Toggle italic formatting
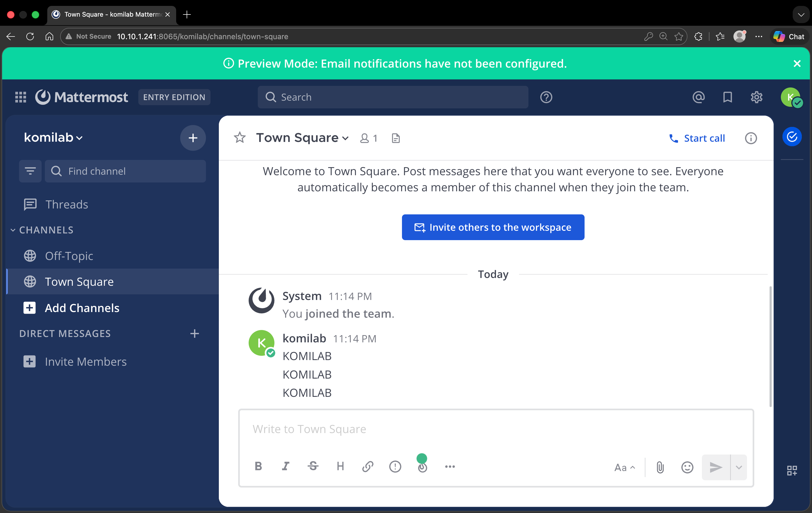 (x=286, y=466)
